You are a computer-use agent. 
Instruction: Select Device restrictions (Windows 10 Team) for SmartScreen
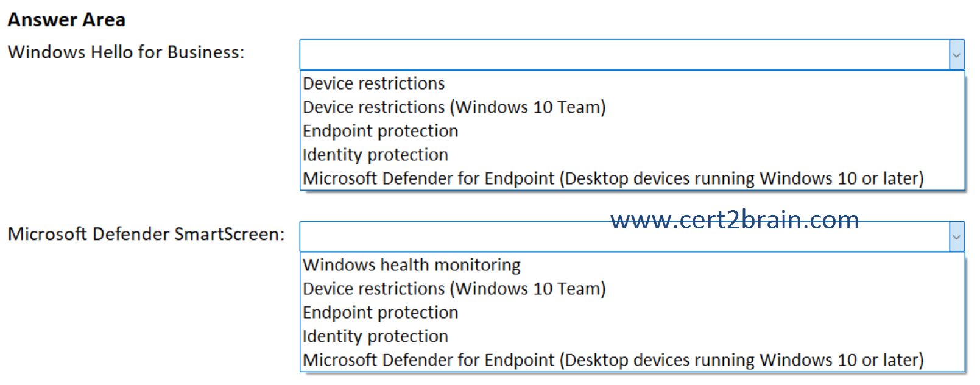[454, 289]
